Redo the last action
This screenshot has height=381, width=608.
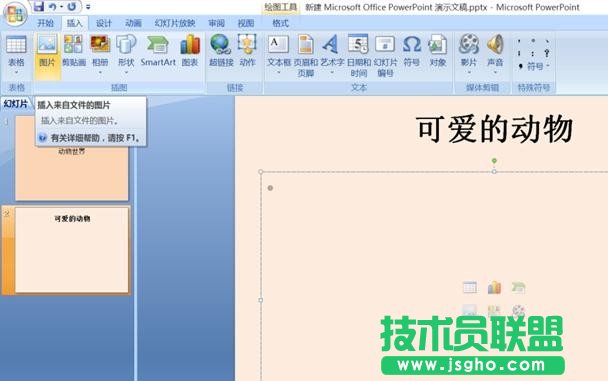tap(72, 7)
